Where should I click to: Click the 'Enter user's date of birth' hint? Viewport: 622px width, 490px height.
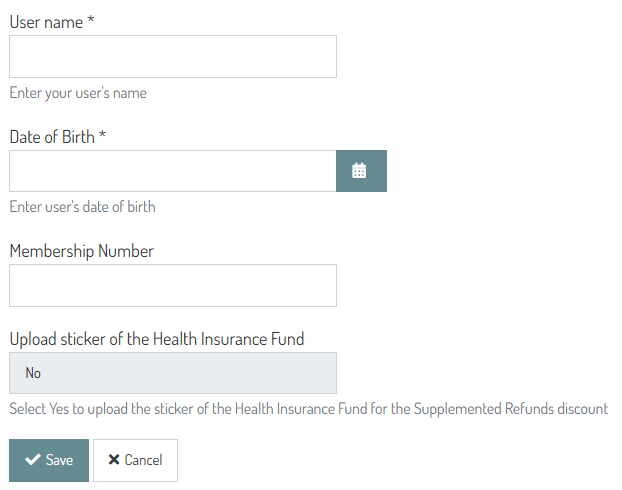[x=82, y=207]
